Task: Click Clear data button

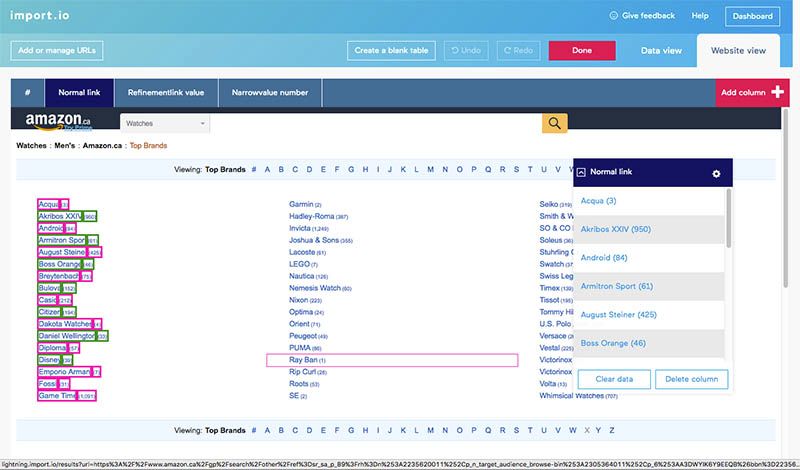Action: (614, 379)
